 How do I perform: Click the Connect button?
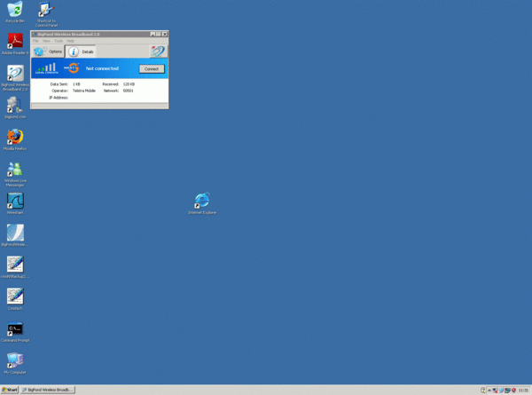[152, 69]
